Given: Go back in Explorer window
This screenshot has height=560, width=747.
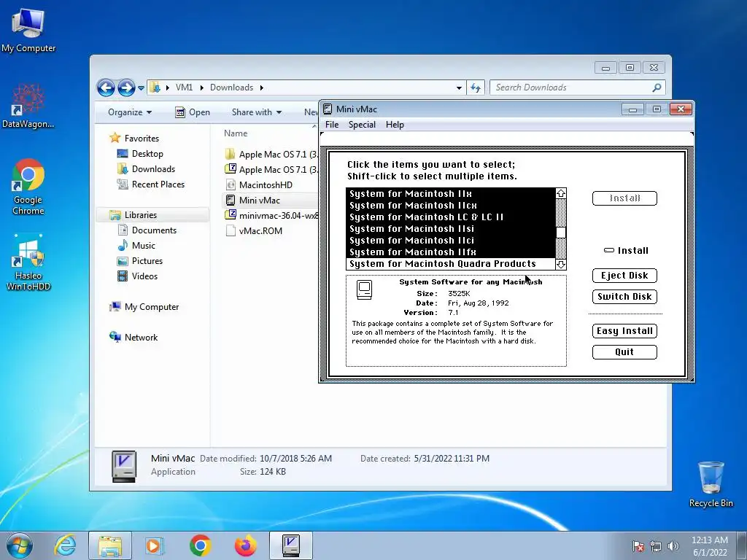Looking at the screenshot, I should [x=106, y=87].
